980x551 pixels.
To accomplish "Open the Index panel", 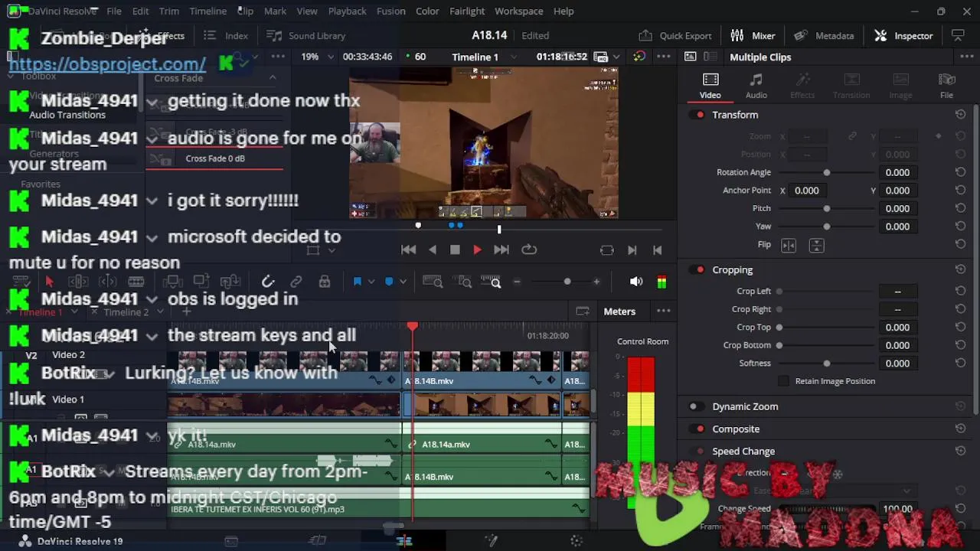I will [x=226, y=36].
